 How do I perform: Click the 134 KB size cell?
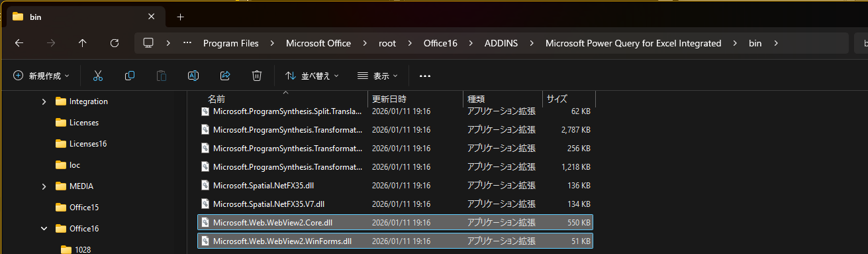click(579, 204)
